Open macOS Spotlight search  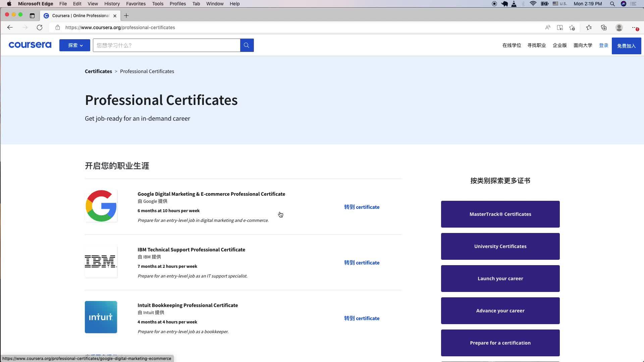click(612, 4)
